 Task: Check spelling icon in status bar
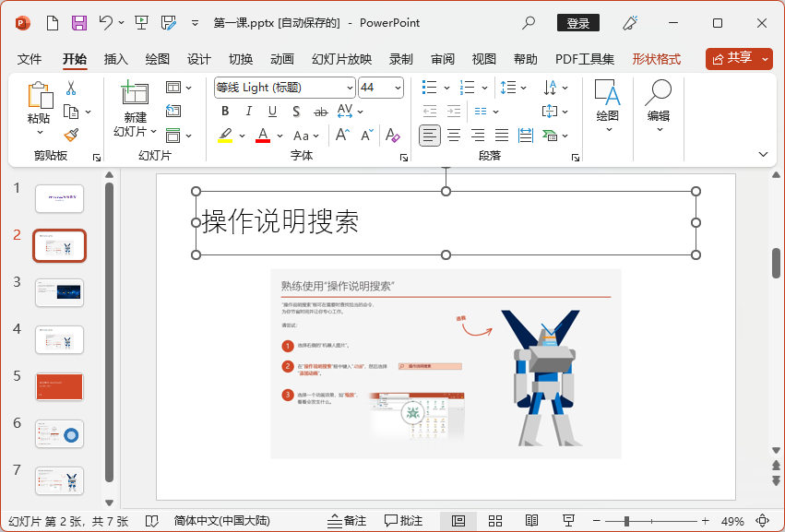click(x=151, y=521)
